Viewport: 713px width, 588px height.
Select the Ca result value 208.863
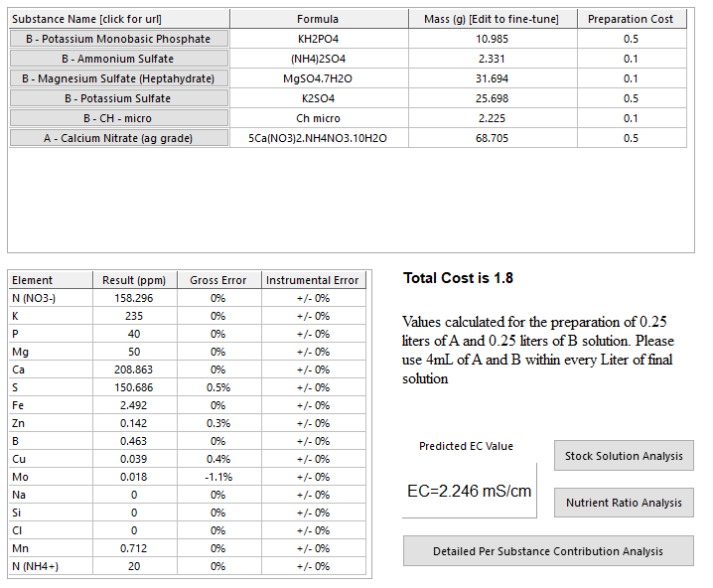point(135,369)
